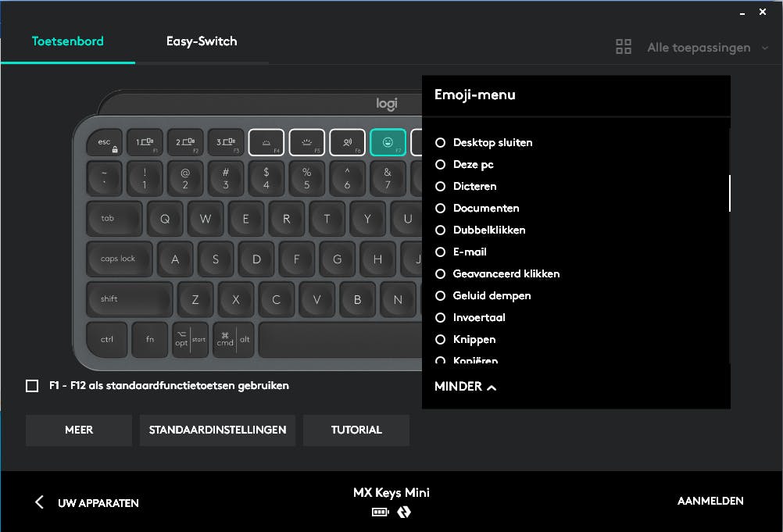Select Knippen option

click(x=466, y=340)
